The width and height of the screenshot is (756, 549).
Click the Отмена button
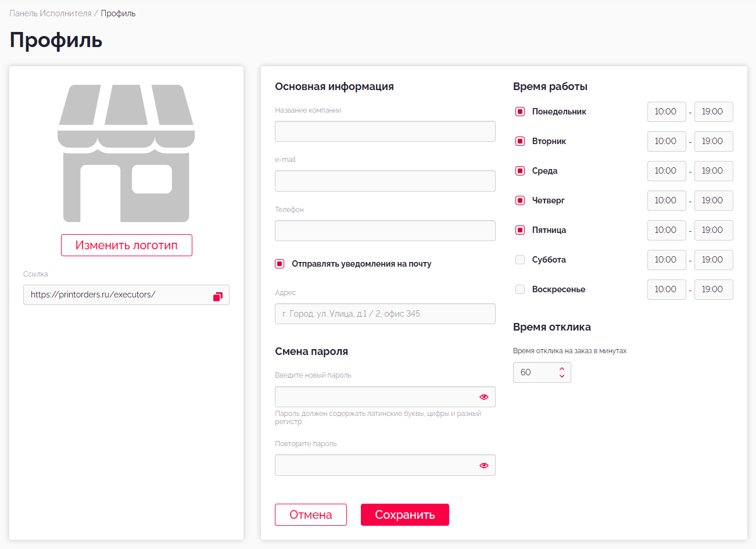click(x=311, y=515)
